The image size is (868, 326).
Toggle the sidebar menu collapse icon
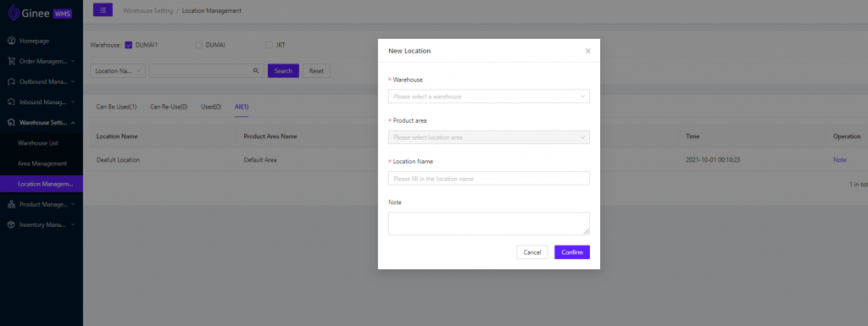tap(103, 10)
